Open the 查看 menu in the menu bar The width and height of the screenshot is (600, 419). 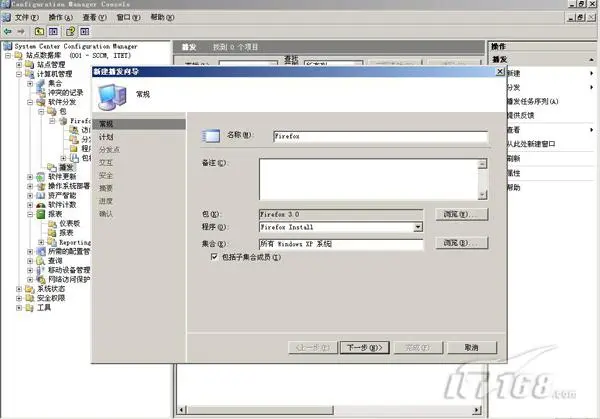point(95,18)
